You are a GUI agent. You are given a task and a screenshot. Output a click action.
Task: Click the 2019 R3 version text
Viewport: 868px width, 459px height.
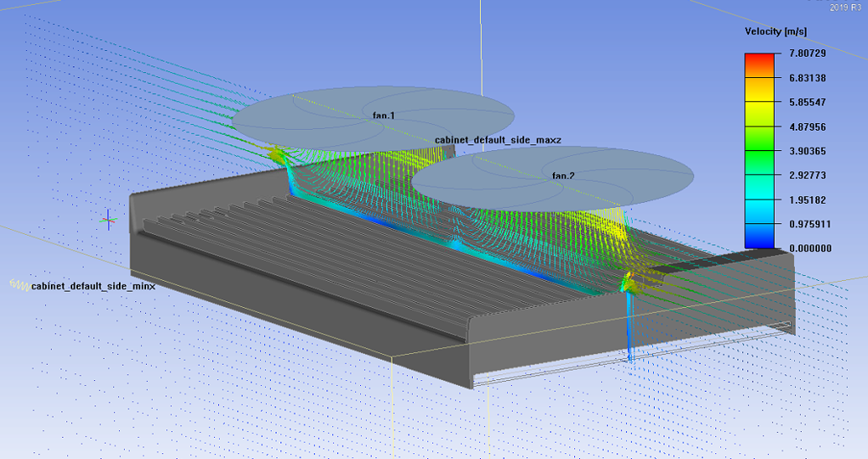(845, 7)
